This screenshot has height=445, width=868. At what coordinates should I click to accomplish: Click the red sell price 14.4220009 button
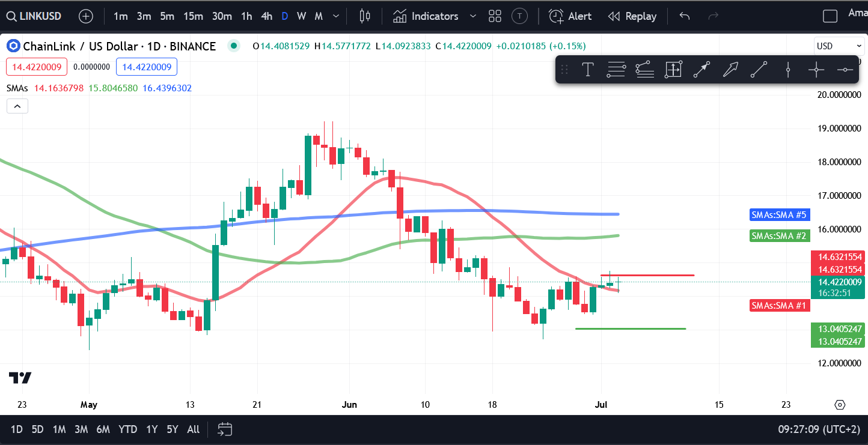click(x=35, y=67)
